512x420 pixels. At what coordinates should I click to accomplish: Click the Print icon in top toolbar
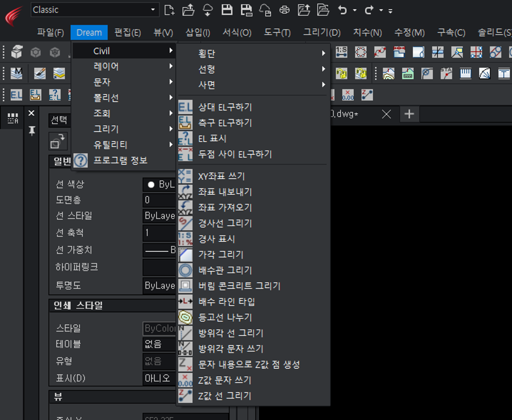[284, 10]
